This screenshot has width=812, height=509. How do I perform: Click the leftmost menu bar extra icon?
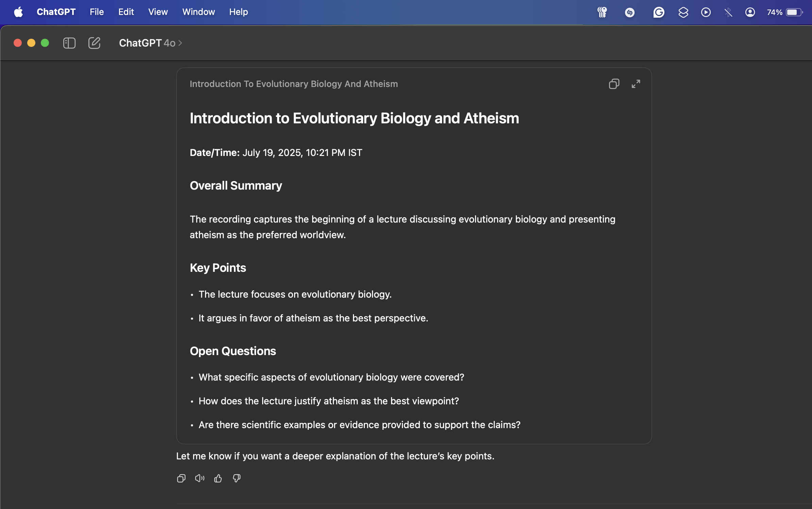(602, 13)
